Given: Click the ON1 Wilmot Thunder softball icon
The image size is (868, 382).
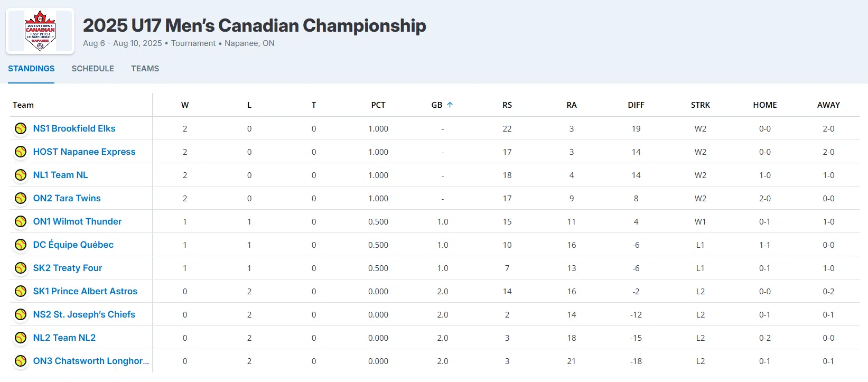Looking at the screenshot, I should pos(21,221).
